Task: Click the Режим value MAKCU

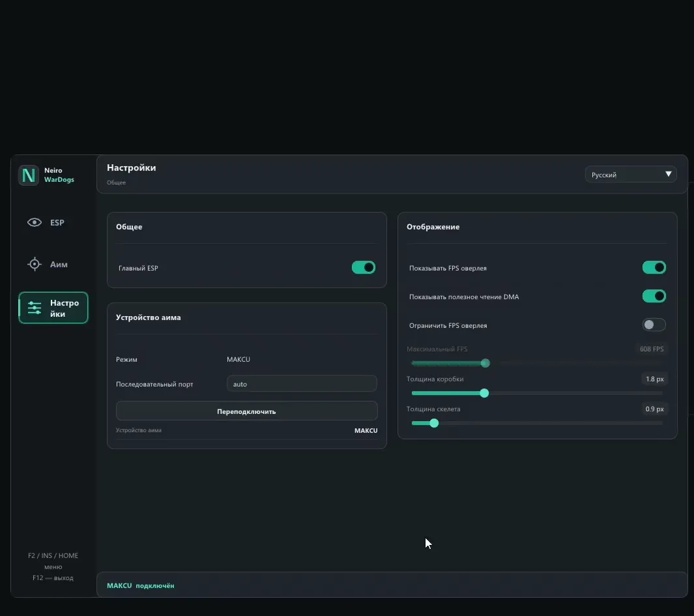Action: [239, 360]
